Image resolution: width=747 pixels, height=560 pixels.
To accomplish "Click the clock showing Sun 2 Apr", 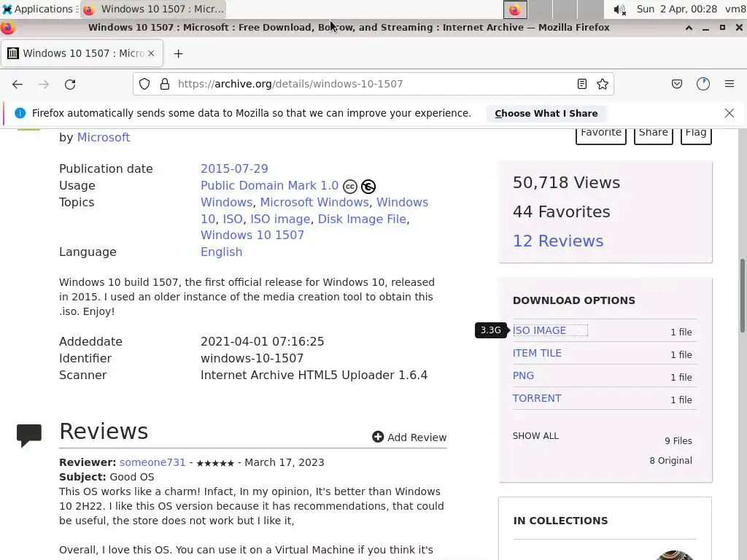I will point(676,9).
